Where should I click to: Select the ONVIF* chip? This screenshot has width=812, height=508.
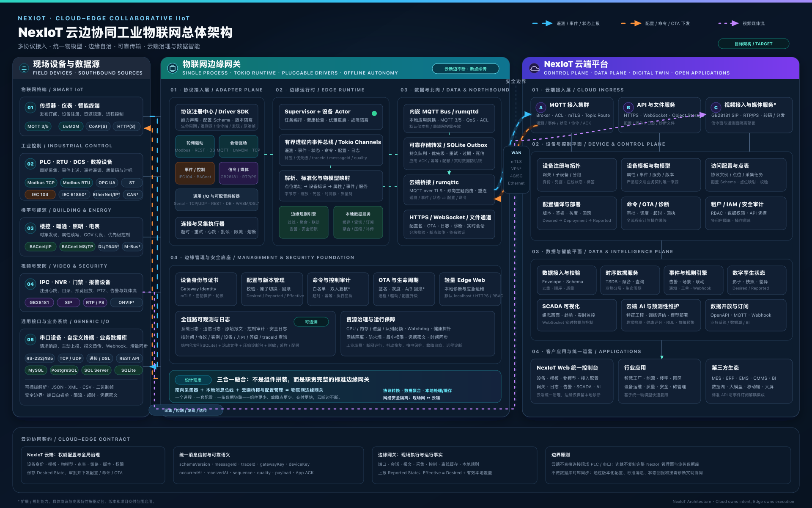126,302
